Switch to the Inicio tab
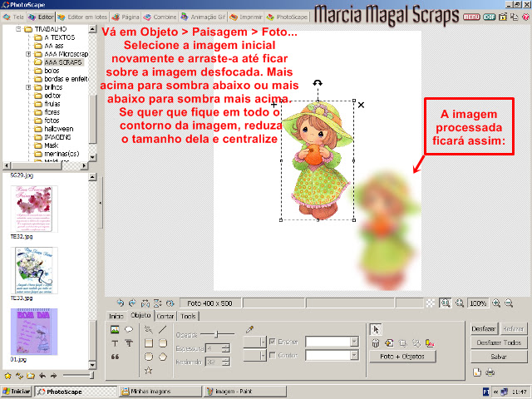 point(116,316)
